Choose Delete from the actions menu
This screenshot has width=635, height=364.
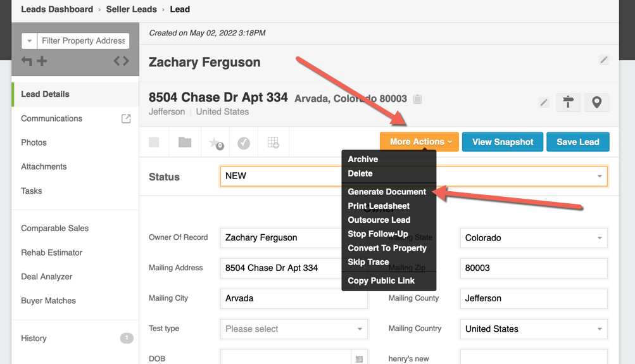[360, 173]
